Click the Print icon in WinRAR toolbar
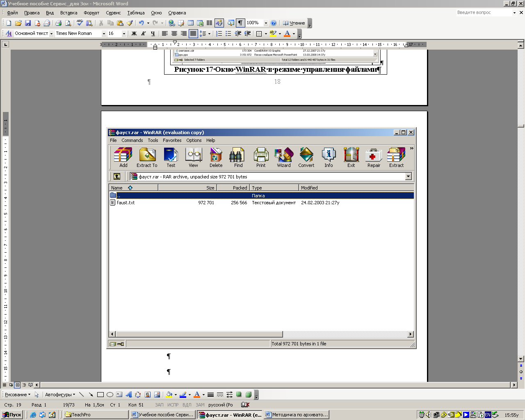525x420 pixels. coord(261,157)
